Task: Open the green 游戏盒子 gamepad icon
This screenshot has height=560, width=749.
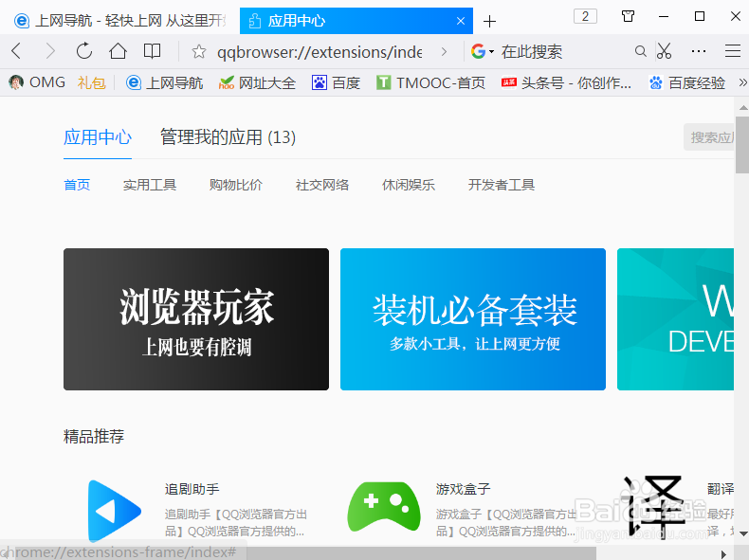Action: tap(384, 507)
